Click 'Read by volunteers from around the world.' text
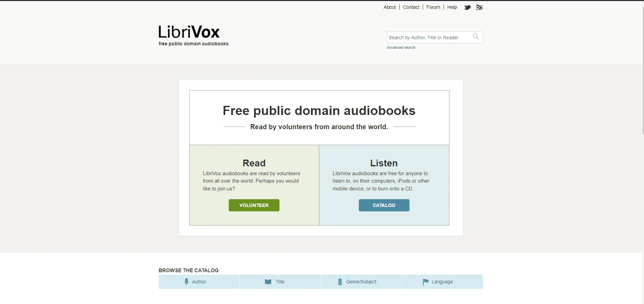This screenshot has width=644, height=304. click(x=319, y=127)
